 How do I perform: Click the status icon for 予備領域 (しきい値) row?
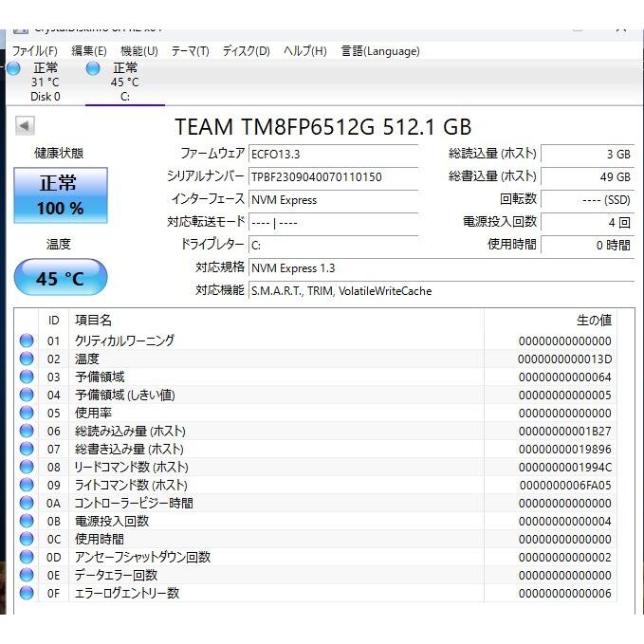coord(27,395)
